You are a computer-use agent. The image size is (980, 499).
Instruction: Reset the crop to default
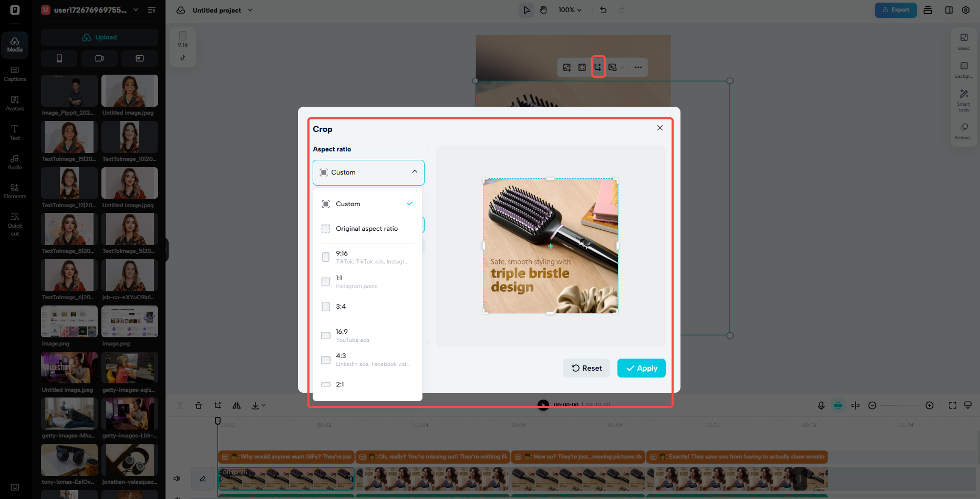(x=586, y=368)
